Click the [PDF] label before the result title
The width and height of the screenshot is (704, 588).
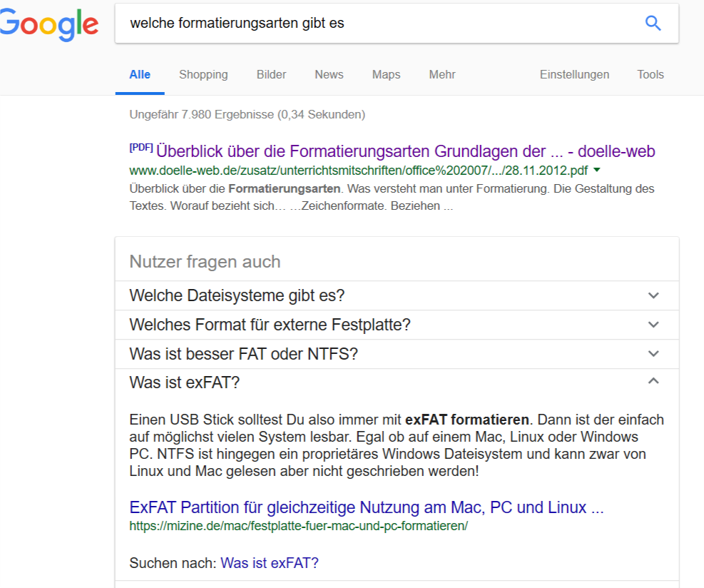pyautogui.click(x=141, y=147)
